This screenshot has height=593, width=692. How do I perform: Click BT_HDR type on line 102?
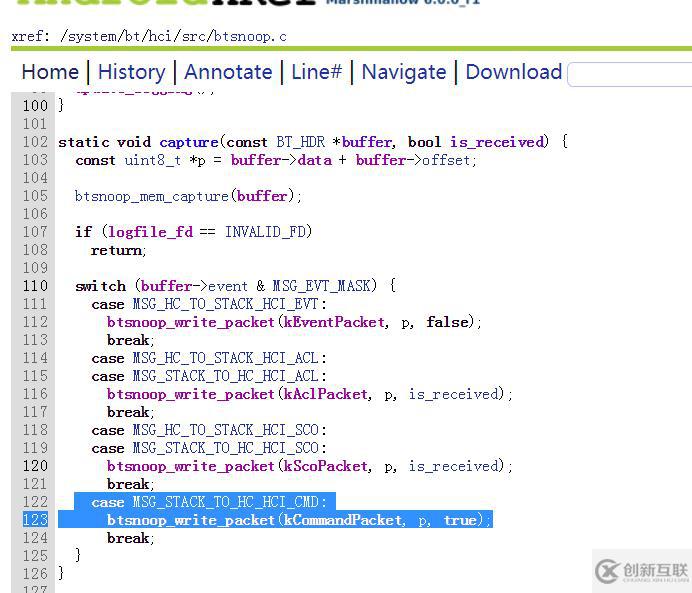(301, 142)
